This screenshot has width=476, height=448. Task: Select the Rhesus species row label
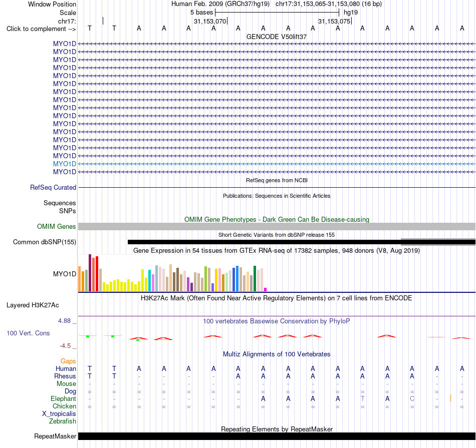point(65,376)
